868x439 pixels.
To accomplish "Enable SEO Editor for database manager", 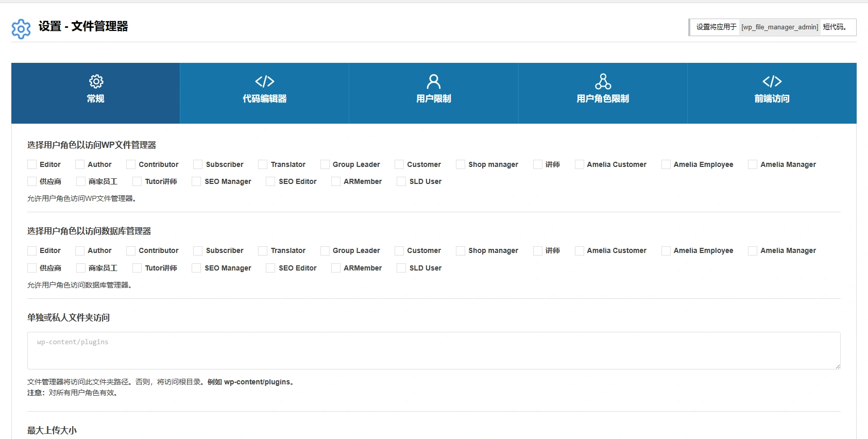I will tap(270, 268).
